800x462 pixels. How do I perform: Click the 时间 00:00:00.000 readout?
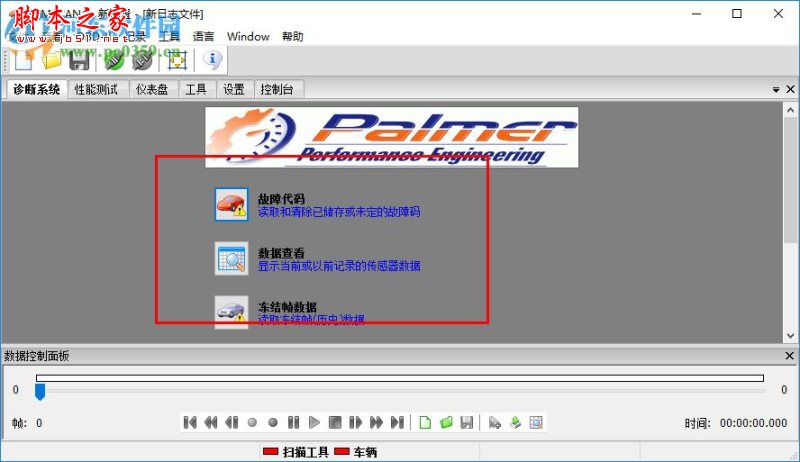click(736, 423)
